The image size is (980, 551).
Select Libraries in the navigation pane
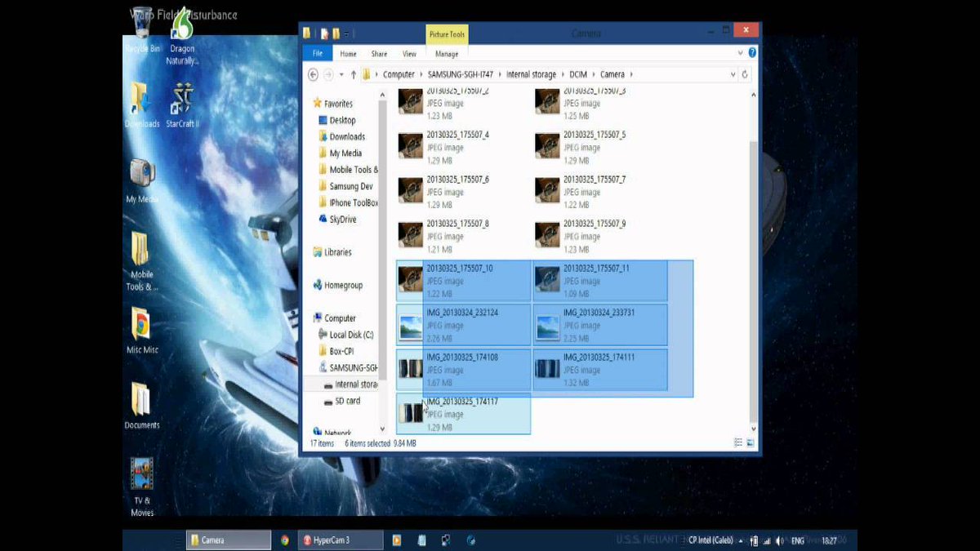pyautogui.click(x=337, y=252)
